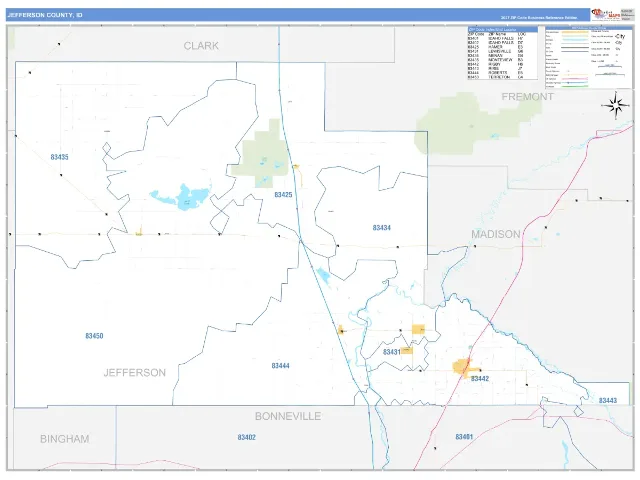Click the MADISON county label
640x480 pixels.
tap(496, 234)
